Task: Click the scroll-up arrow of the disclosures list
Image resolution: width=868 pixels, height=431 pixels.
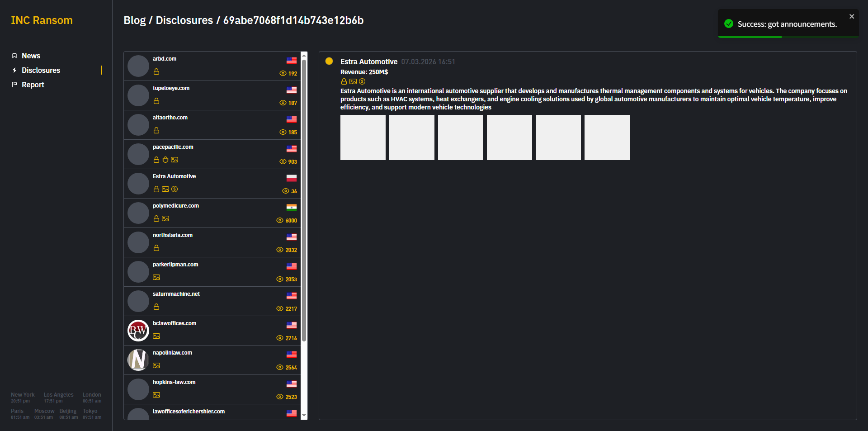Action: pyautogui.click(x=304, y=55)
